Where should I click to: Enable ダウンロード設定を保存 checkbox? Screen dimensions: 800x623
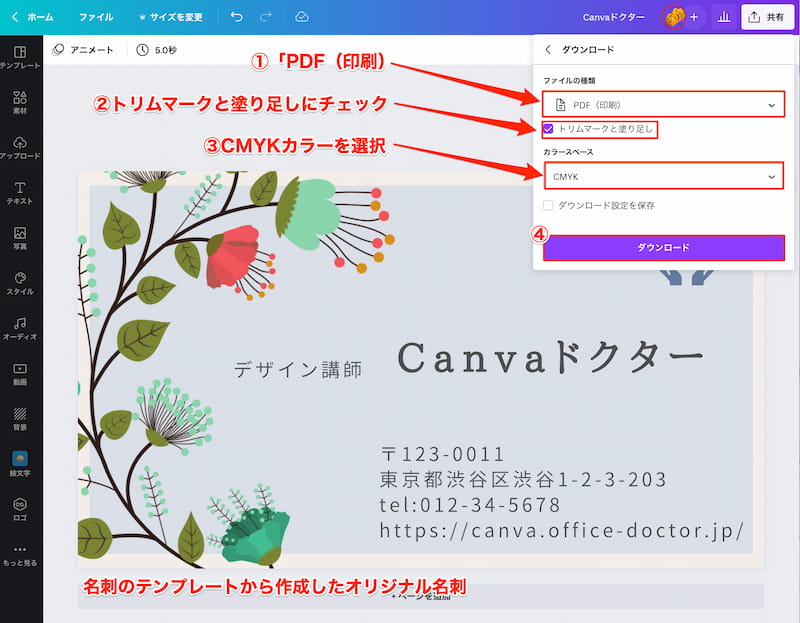pos(548,205)
